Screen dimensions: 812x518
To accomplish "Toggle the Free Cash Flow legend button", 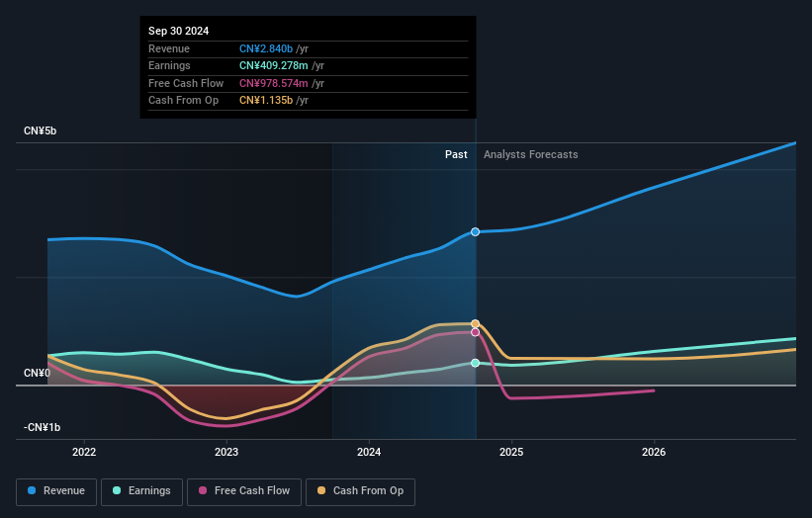I will 244,491.
